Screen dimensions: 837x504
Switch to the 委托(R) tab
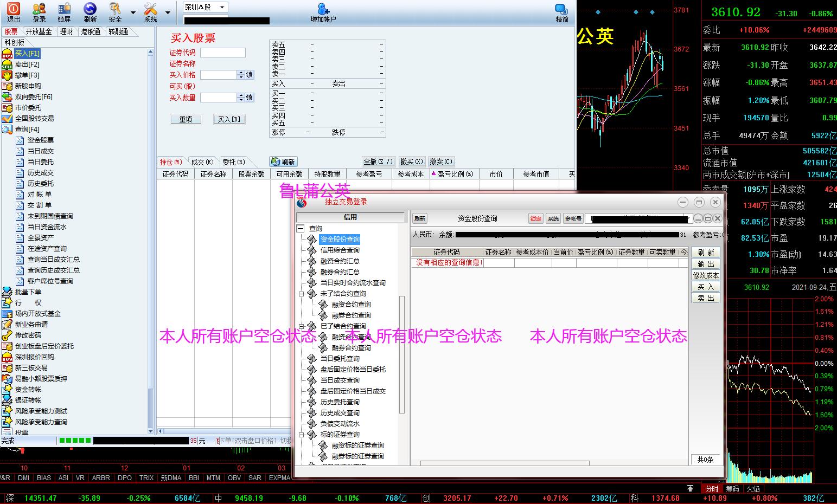[x=233, y=162]
